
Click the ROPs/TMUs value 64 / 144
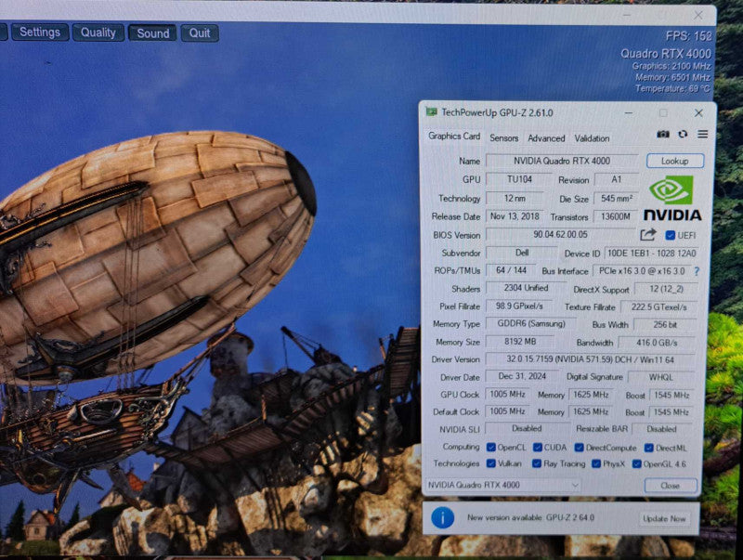tap(512, 270)
